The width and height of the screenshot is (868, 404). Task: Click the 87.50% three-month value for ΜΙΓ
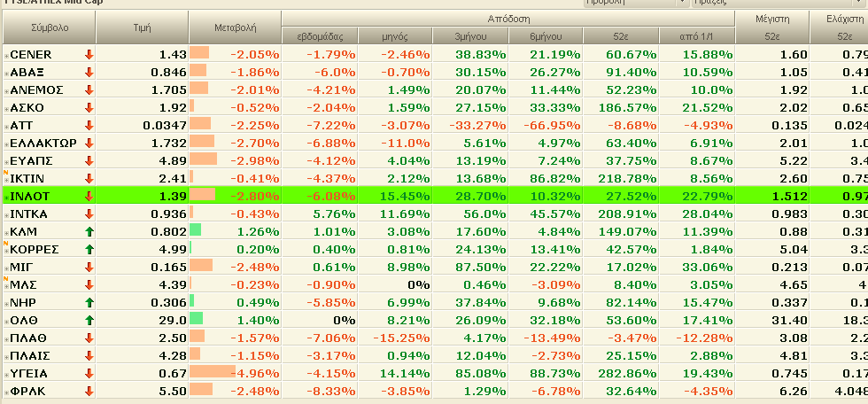click(481, 267)
